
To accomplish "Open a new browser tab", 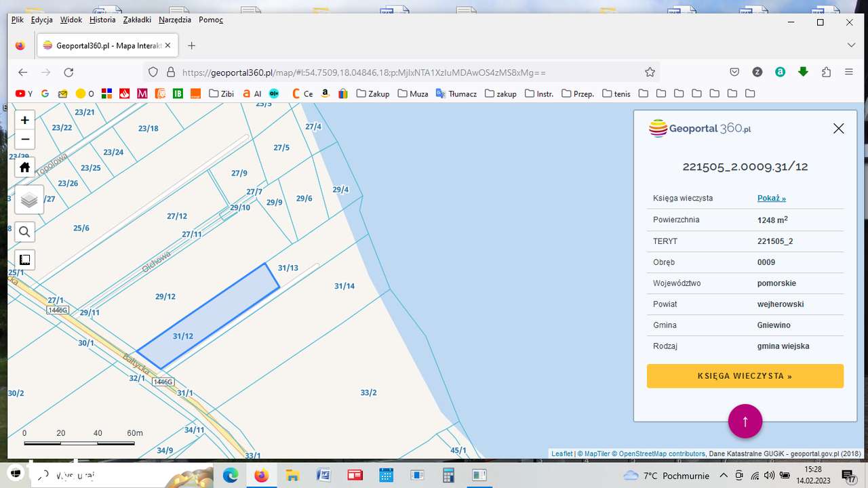I will (191, 45).
